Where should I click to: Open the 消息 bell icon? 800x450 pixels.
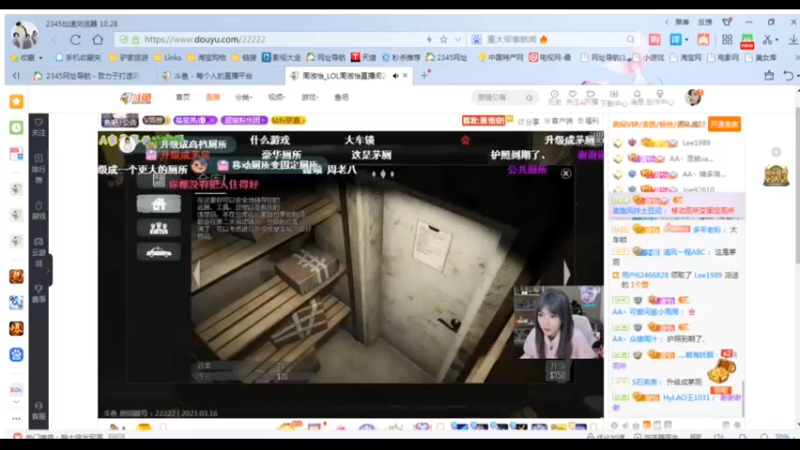point(637,98)
